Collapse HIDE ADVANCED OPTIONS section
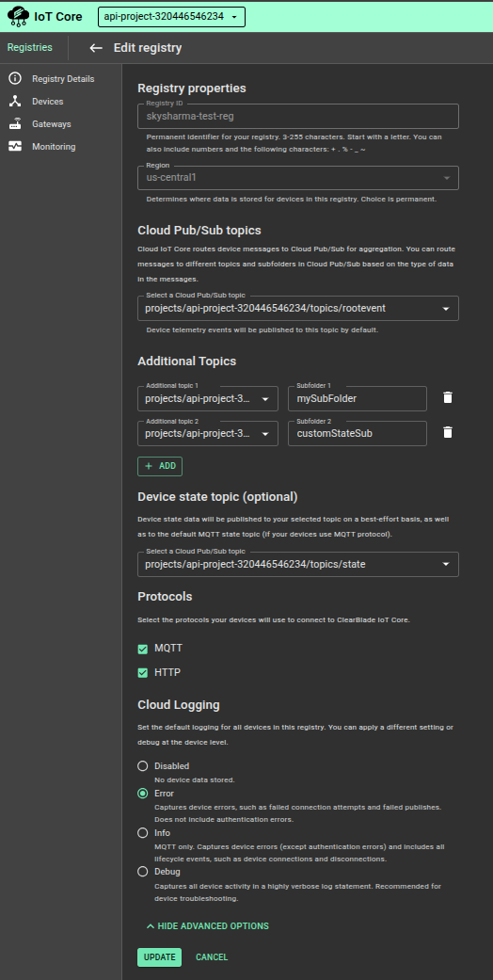This screenshot has height=980, width=493. pyautogui.click(x=207, y=926)
